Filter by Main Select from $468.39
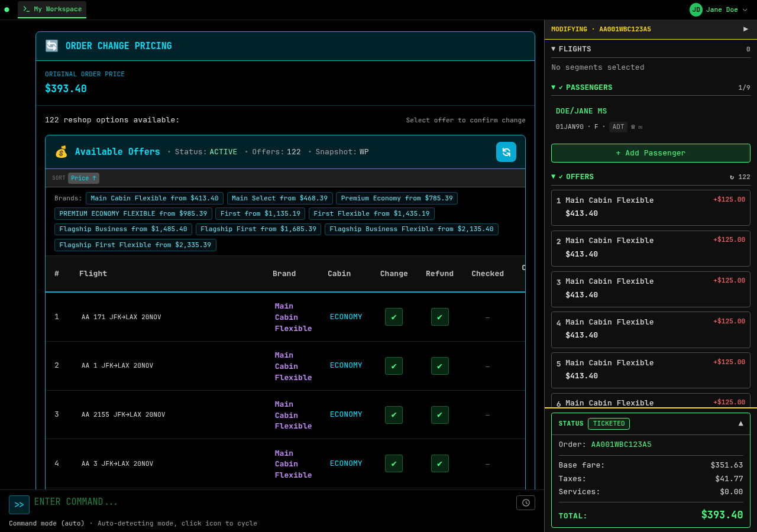This screenshot has width=757, height=532. [x=280, y=199]
